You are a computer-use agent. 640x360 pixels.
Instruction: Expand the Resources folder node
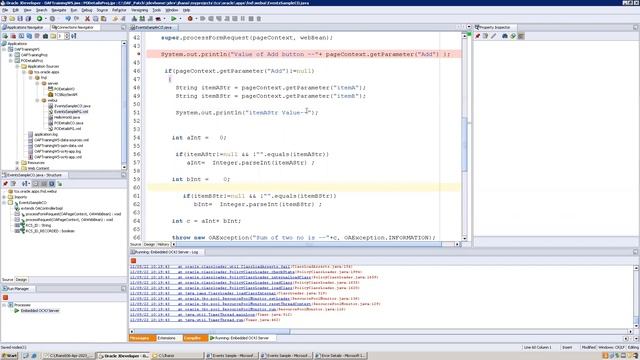(x=17, y=162)
